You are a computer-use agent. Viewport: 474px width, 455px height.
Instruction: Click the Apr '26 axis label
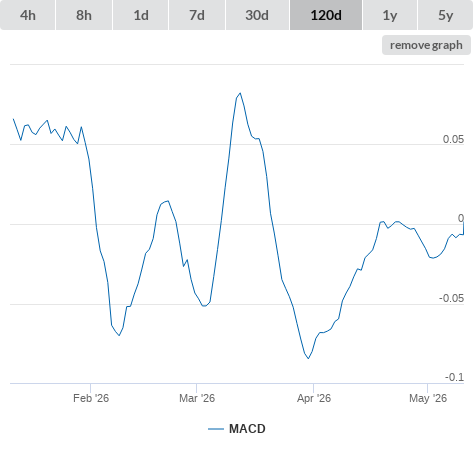pyautogui.click(x=314, y=398)
